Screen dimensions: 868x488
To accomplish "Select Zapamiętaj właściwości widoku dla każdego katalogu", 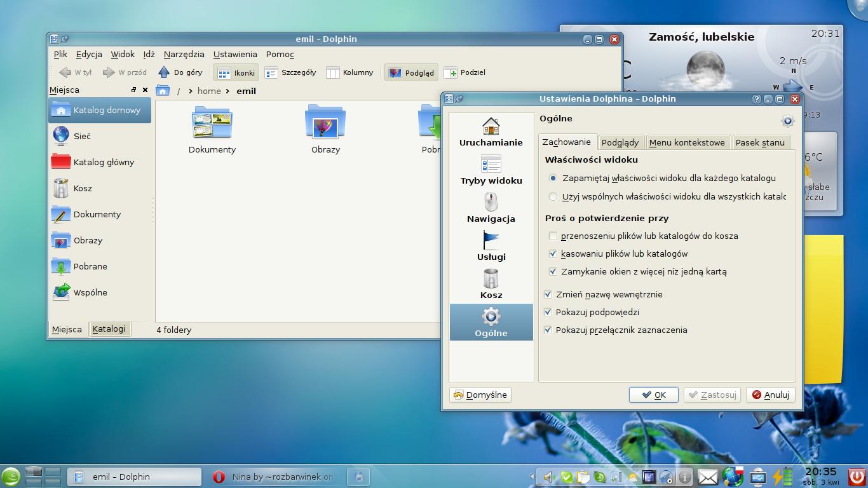I will [662, 178].
